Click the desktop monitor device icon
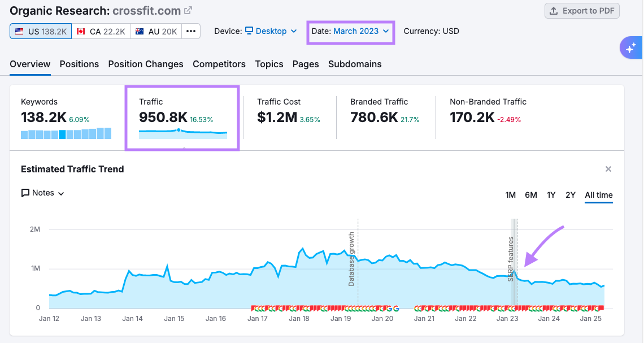Image resolution: width=644 pixels, height=343 pixels. 249,31
